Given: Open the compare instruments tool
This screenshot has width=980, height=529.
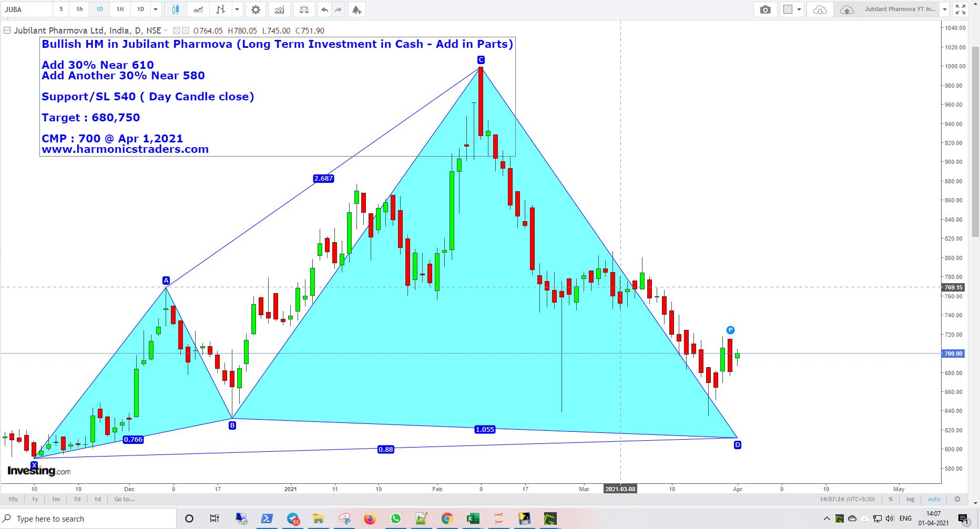Looking at the screenshot, I should click(x=304, y=9).
